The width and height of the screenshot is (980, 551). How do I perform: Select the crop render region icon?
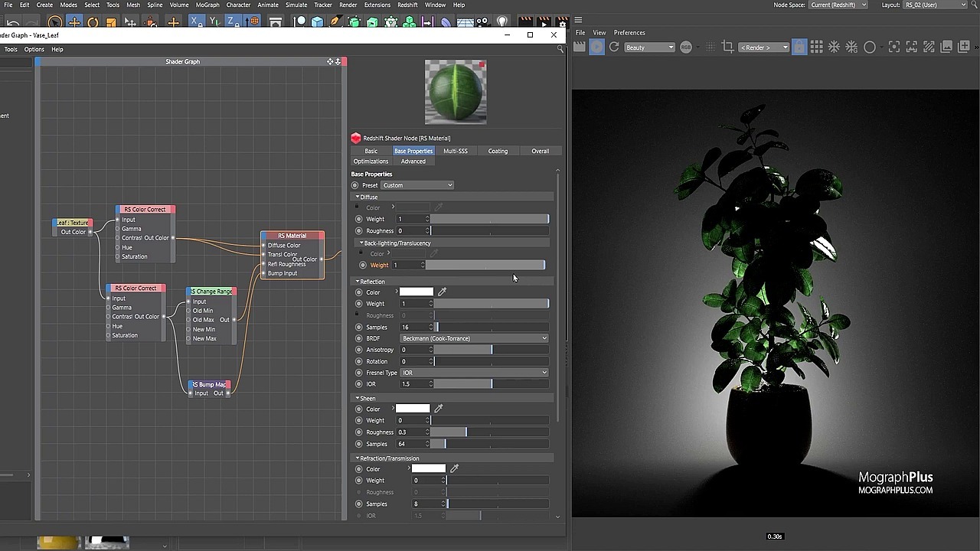pos(727,47)
